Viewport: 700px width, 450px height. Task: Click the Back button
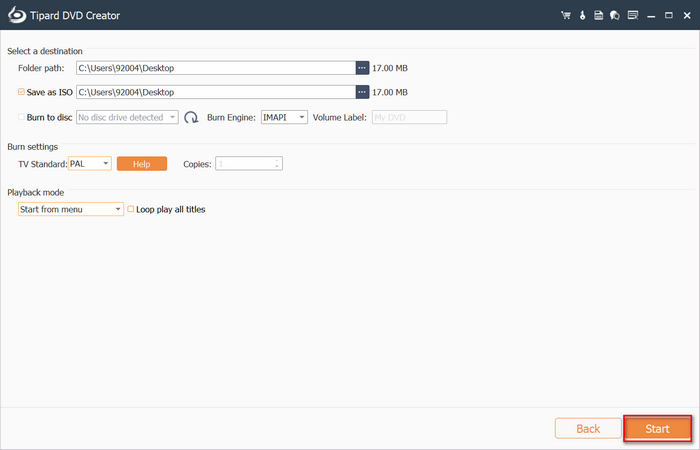pyautogui.click(x=588, y=429)
